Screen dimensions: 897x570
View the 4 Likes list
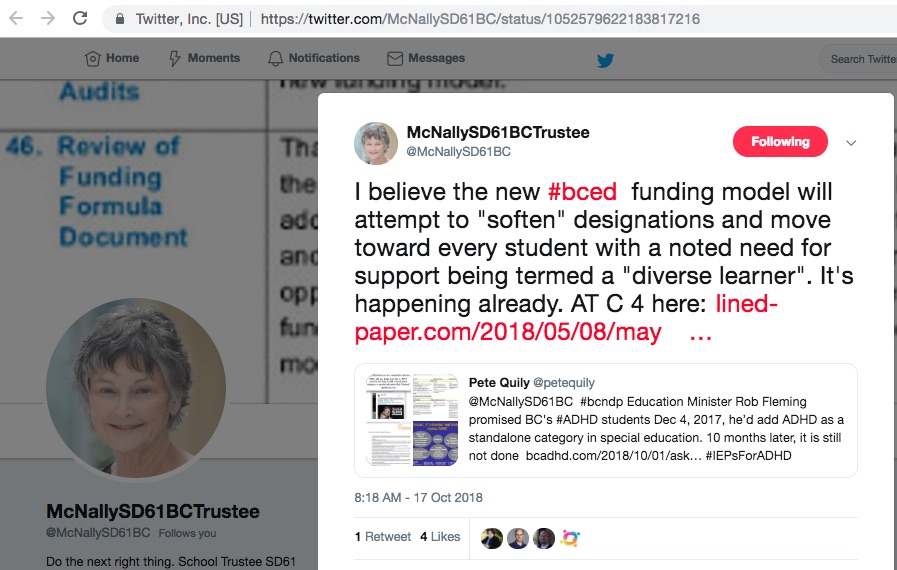(x=440, y=537)
